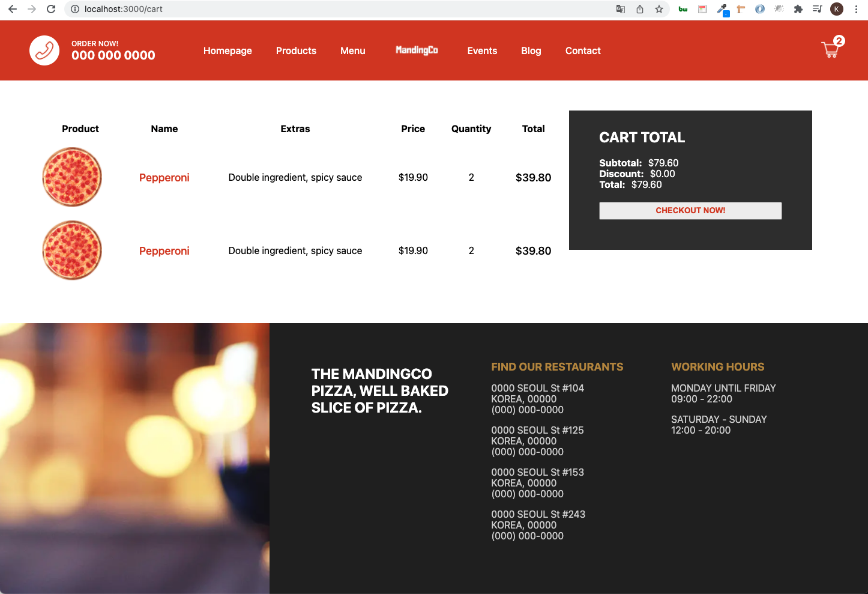Image resolution: width=868 pixels, height=594 pixels.
Task: Open the media controls playlist icon
Action: [818, 9]
